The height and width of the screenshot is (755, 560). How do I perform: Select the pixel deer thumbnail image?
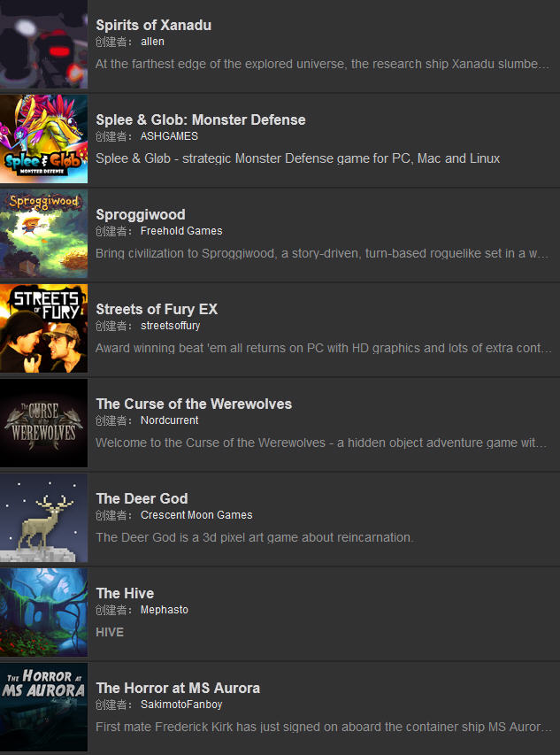[43, 518]
